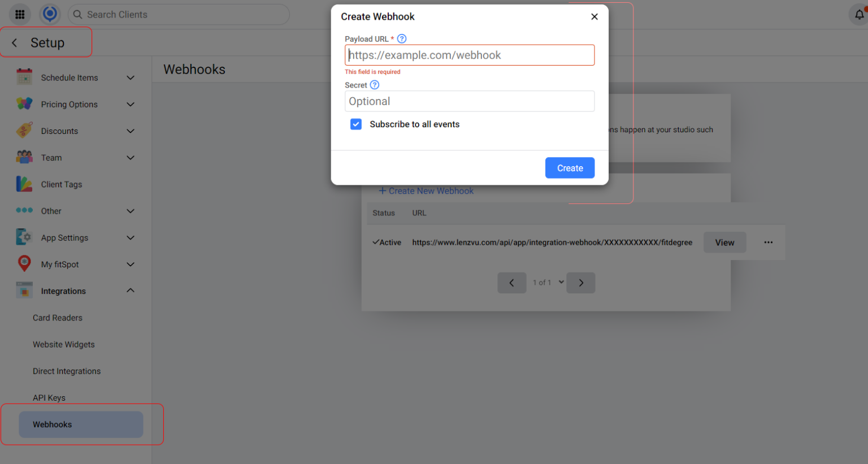Select the Discounts tags icon

tap(24, 131)
